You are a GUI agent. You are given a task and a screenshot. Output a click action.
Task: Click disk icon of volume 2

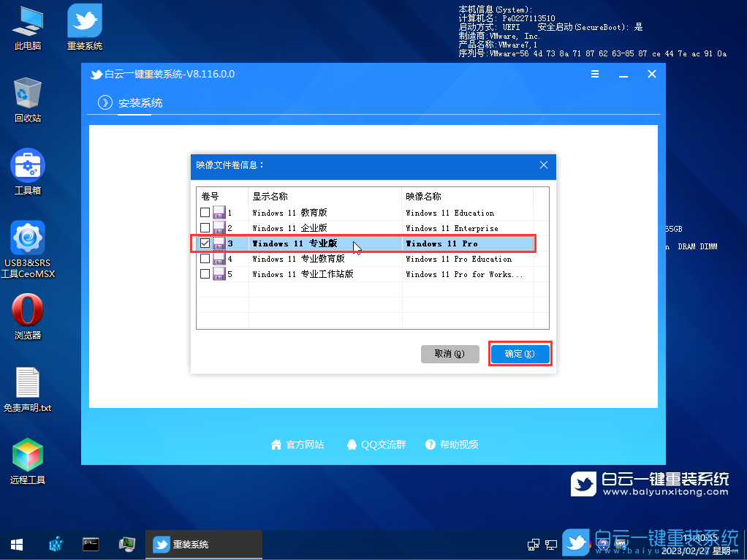[219, 228]
